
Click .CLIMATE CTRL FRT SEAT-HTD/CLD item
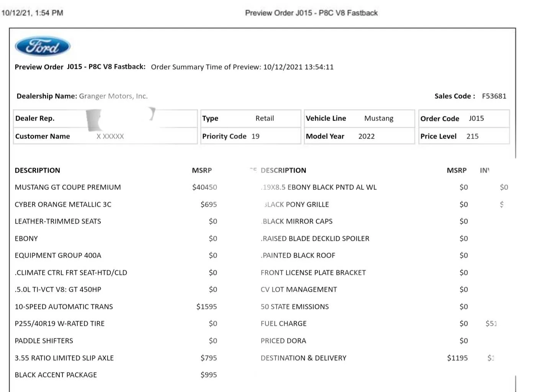pyautogui.click(x=71, y=273)
